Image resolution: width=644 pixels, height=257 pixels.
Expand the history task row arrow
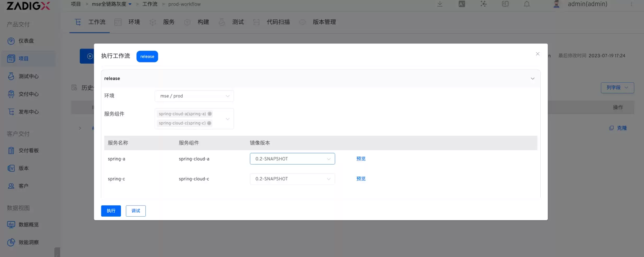(x=80, y=128)
